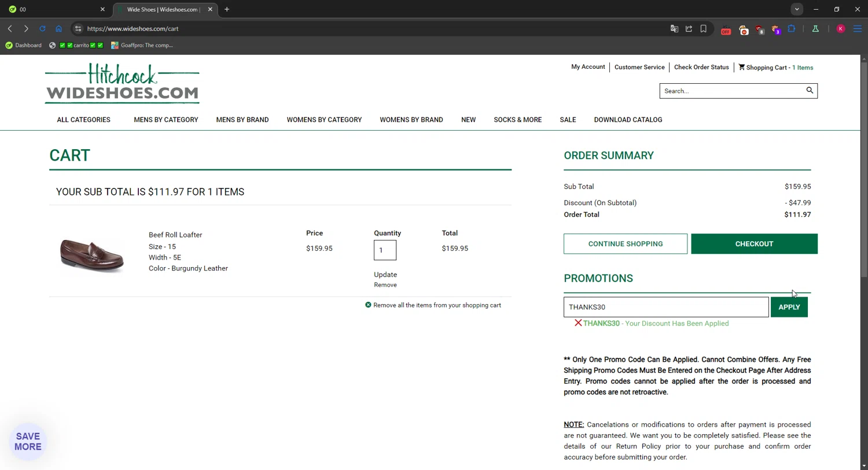Open MENS BY BRAND menu
The width and height of the screenshot is (868, 470).
(x=242, y=120)
